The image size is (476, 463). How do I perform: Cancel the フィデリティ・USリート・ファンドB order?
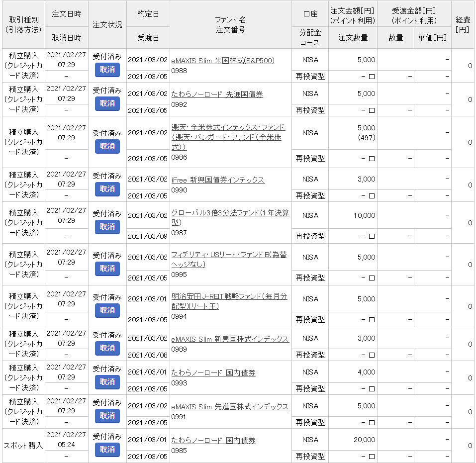107,269
